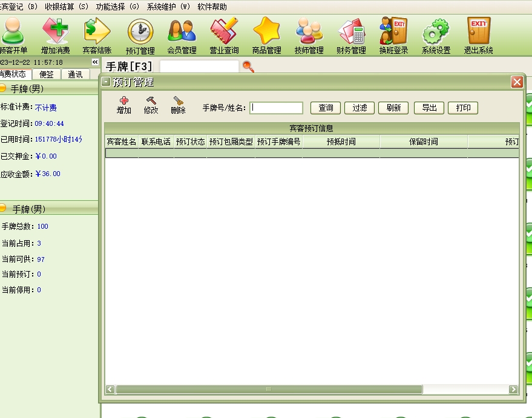532x418 pixels.
Task: Open the 收银结算 (S) menu
Action: [x=67, y=7]
